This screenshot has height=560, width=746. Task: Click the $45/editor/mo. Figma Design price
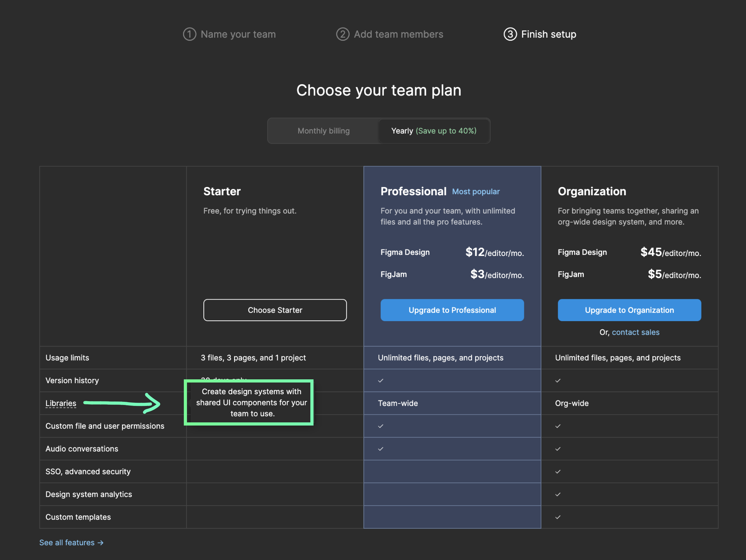point(670,252)
